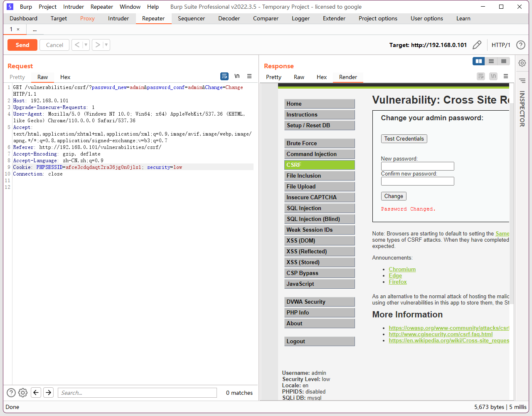Open the cgisecurity csrf-faq link

point(441,334)
